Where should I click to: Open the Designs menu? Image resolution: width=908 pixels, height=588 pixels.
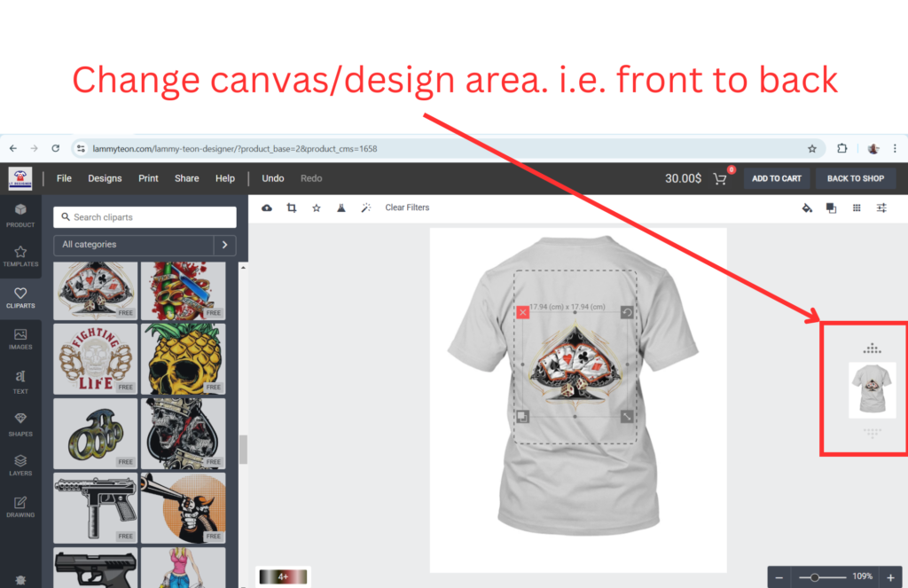(x=105, y=178)
